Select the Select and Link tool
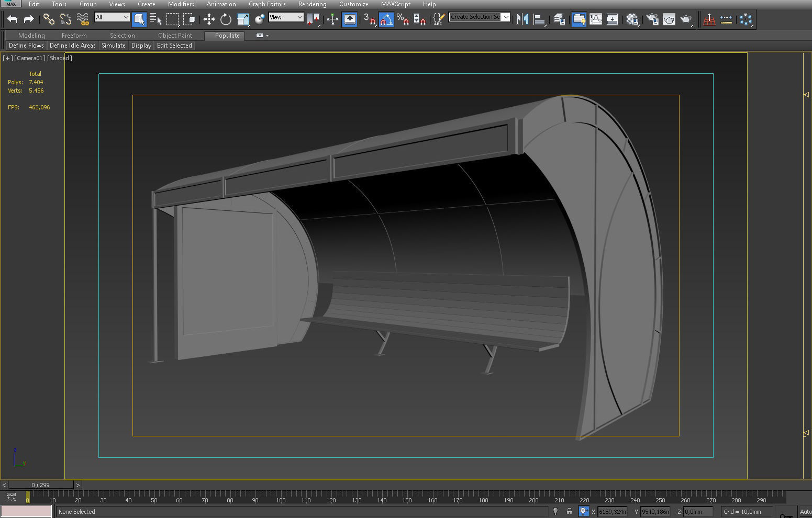 point(49,19)
